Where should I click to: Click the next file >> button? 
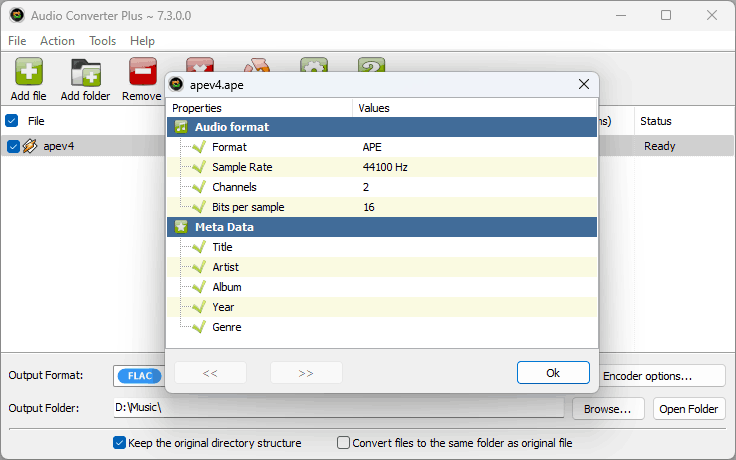(x=306, y=373)
